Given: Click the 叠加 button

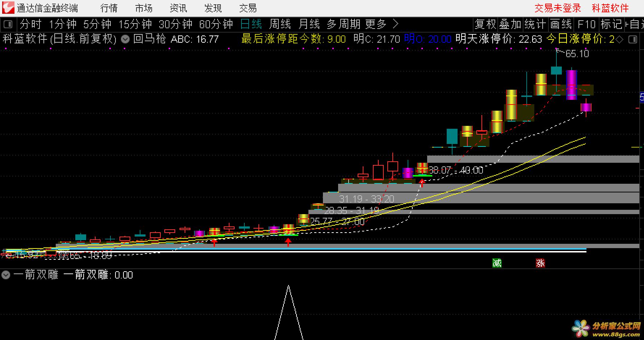Looking at the screenshot, I should pos(510,24).
